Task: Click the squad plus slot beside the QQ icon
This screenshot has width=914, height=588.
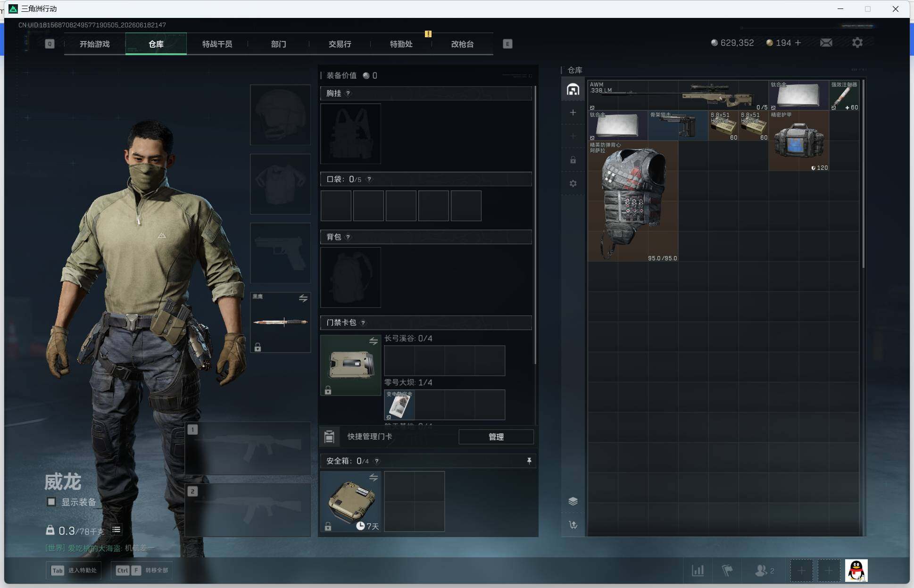Action: [x=829, y=571]
